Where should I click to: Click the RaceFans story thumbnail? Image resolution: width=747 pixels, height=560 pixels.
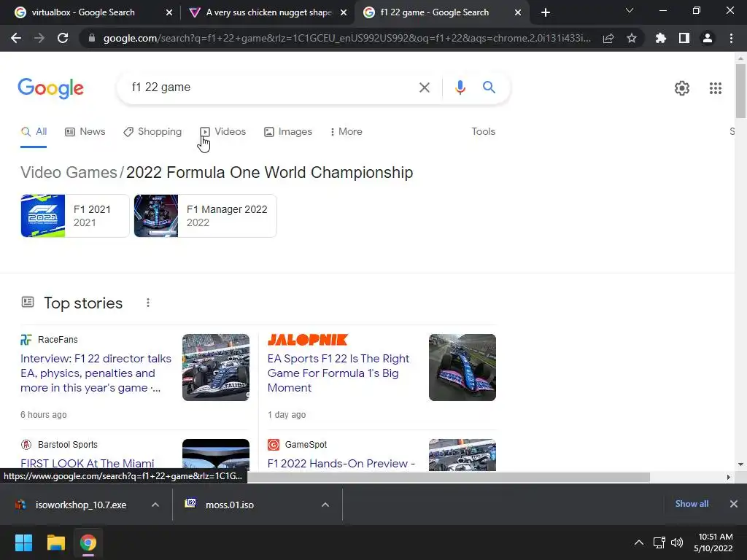pyautogui.click(x=216, y=367)
